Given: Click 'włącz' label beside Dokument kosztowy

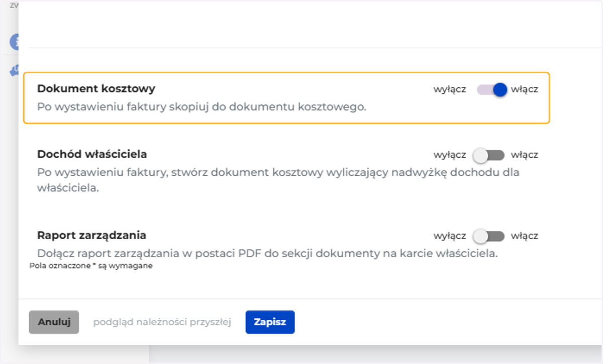Looking at the screenshot, I should point(525,90).
